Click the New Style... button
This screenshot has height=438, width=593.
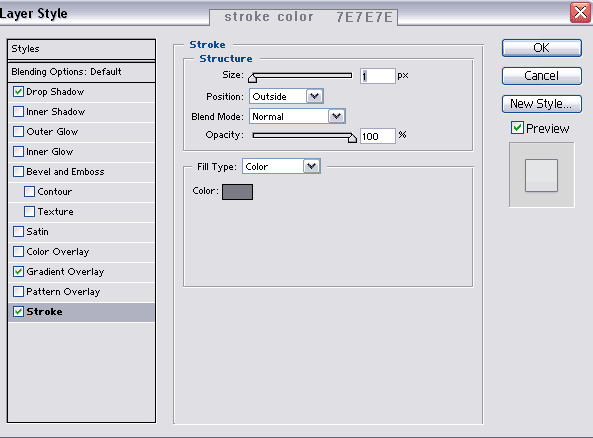(542, 104)
